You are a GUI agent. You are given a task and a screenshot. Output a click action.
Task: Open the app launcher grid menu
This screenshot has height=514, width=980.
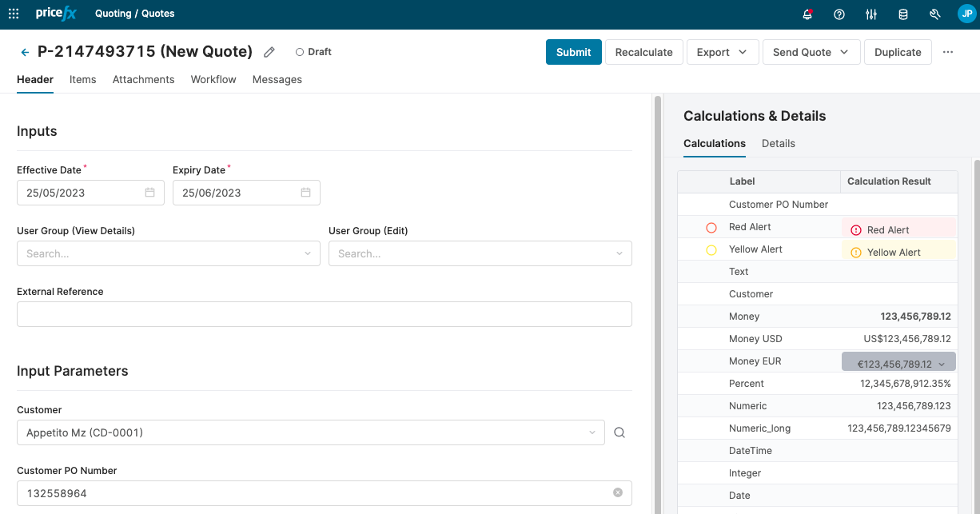coord(14,14)
